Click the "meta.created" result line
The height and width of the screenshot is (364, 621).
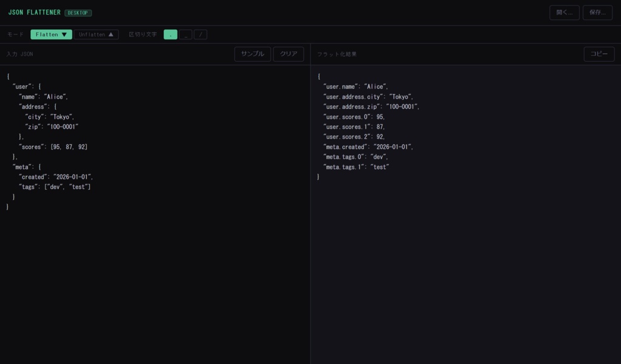(x=368, y=147)
